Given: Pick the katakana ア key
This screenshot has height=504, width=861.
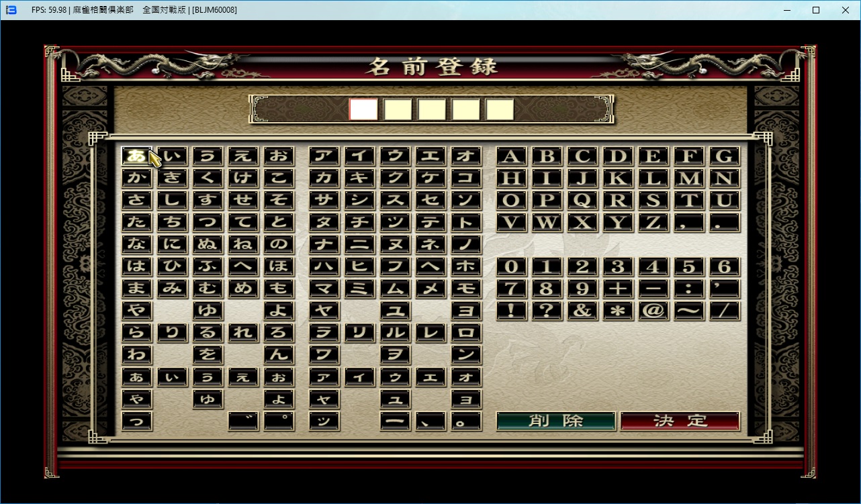Looking at the screenshot, I should (x=324, y=156).
